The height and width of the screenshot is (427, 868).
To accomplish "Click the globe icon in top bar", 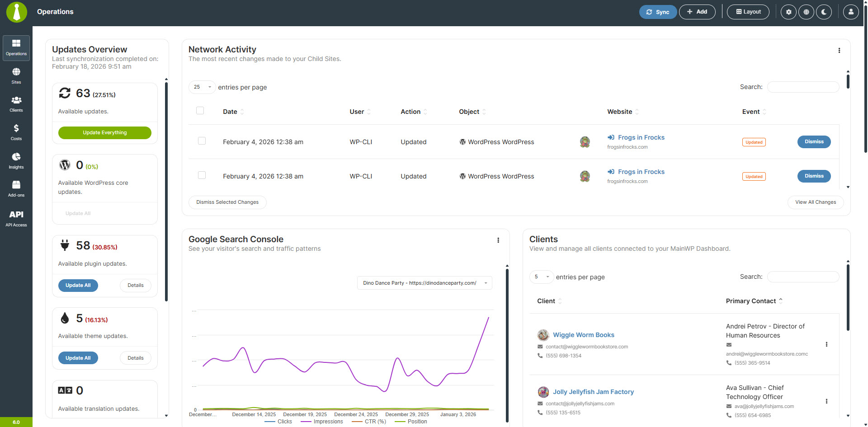I will [x=806, y=12].
